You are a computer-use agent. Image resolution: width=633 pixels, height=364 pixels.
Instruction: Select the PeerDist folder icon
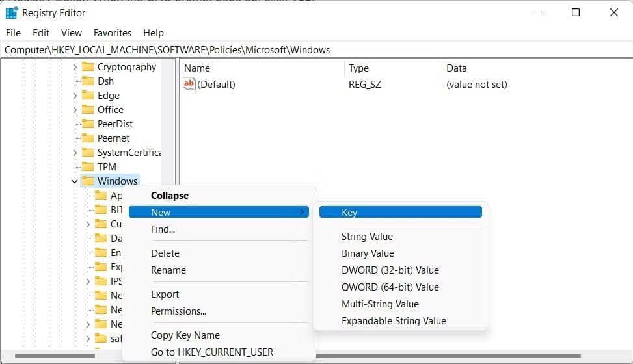tap(88, 124)
